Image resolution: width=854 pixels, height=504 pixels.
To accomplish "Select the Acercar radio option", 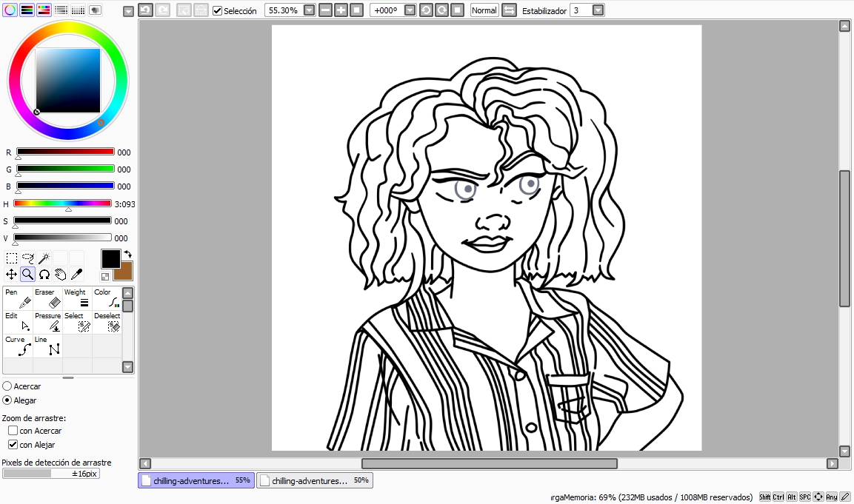I will (x=7, y=386).
